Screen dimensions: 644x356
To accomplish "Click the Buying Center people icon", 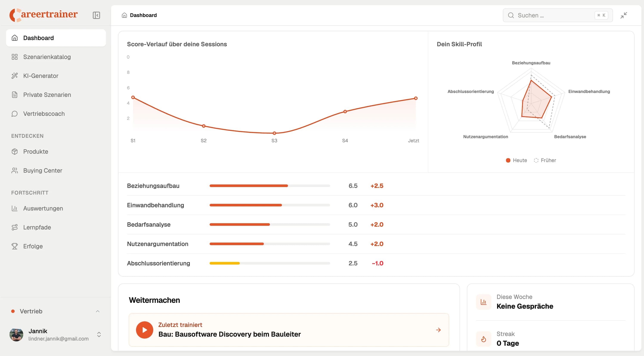I will (14, 170).
